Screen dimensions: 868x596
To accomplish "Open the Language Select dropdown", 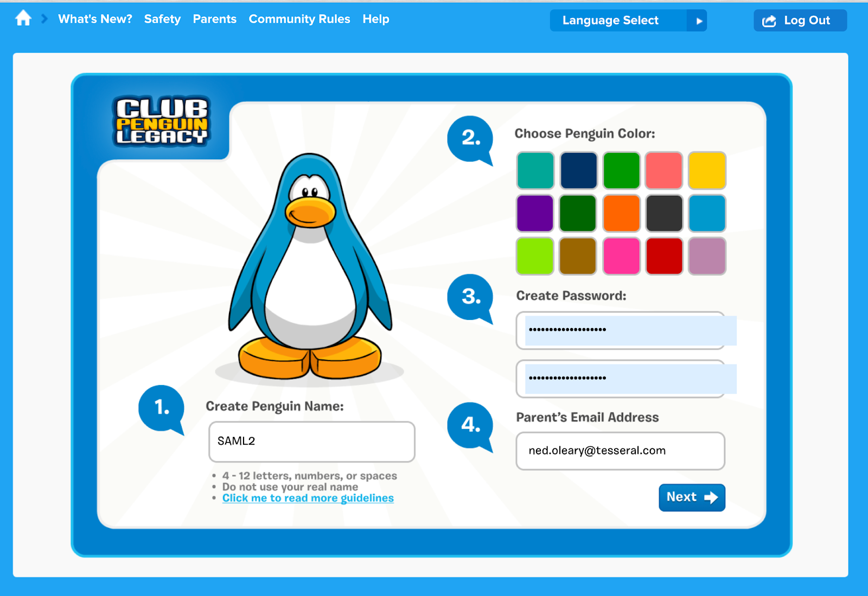I will tap(628, 21).
